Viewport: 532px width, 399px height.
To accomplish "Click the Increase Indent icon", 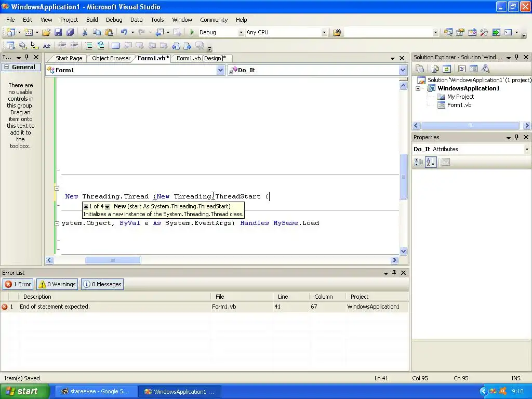I will (x=74, y=46).
